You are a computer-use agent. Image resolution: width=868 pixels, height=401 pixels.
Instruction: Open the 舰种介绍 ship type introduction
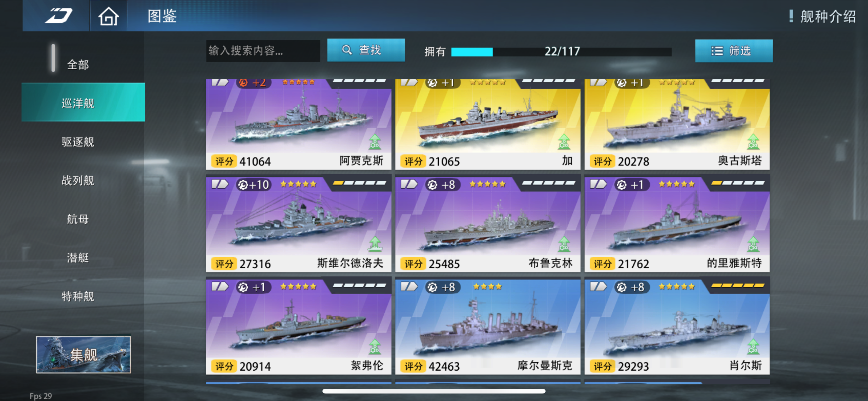tap(822, 16)
